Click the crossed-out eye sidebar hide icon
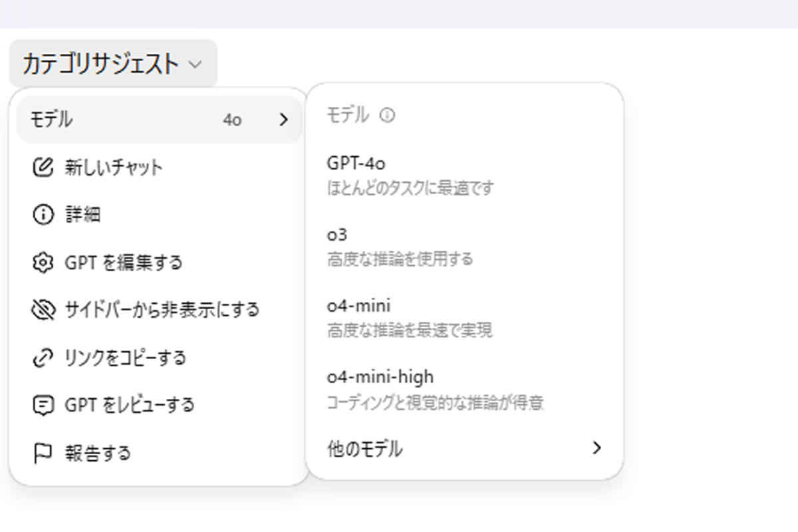Image resolution: width=798 pixels, height=532 pixels. (43, 310)
